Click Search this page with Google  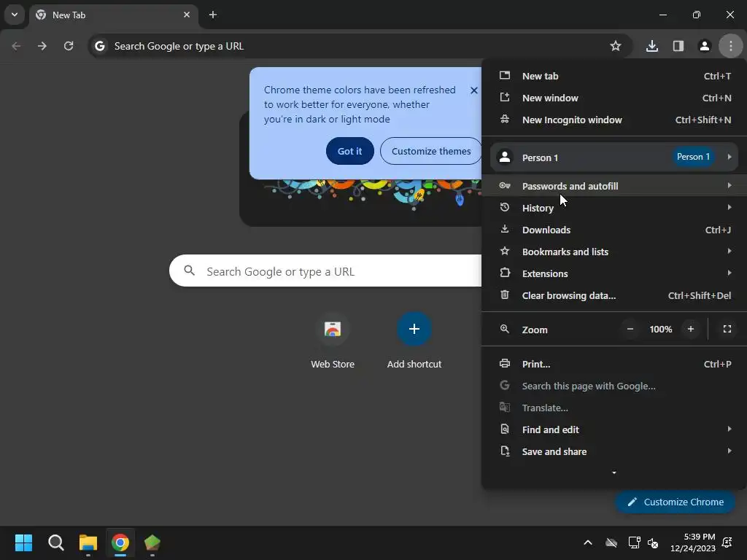(614, 386)
